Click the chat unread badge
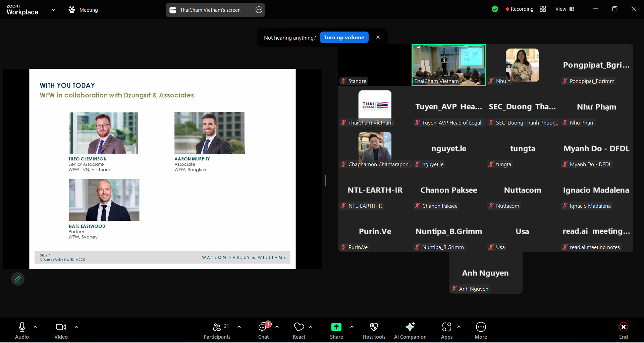The image size is (644, 343). click(x=268, y=324)
